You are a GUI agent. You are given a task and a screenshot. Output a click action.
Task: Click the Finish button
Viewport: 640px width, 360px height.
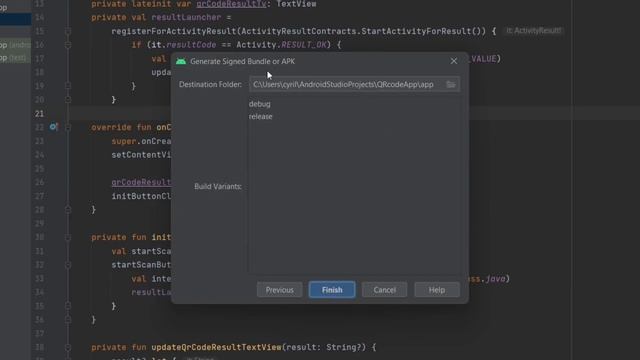[332, 290]
